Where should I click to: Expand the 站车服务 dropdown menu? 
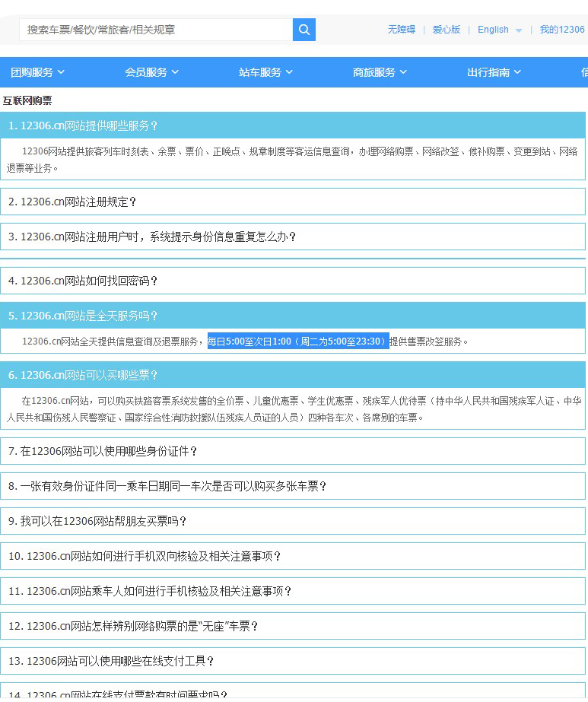pyautogui.click(x=265, y=72)
